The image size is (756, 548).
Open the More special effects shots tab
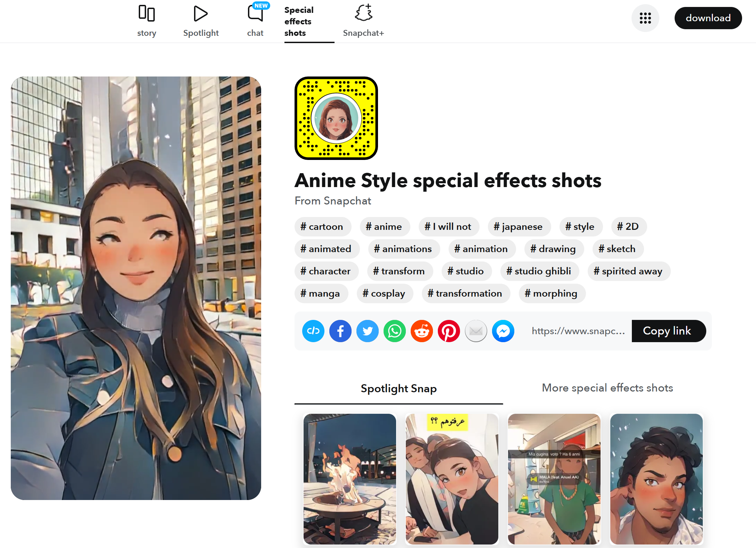pos(607,388)
